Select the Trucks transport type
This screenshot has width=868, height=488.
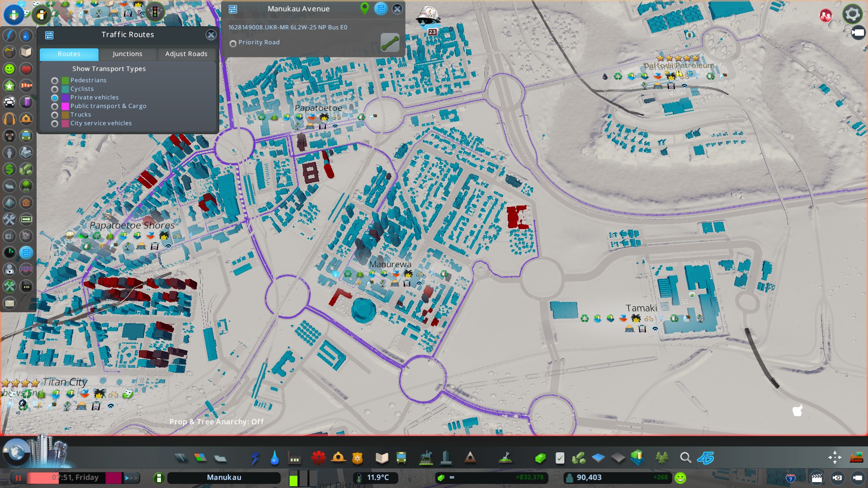[55, 115]
